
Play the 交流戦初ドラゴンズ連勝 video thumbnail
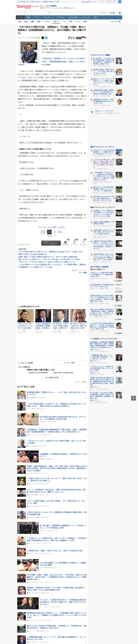119,213
